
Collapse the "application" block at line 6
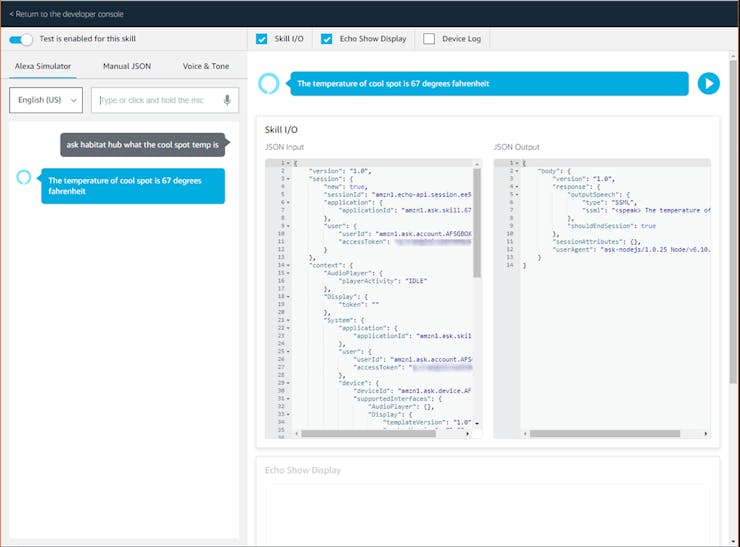(x=288, y=202)
